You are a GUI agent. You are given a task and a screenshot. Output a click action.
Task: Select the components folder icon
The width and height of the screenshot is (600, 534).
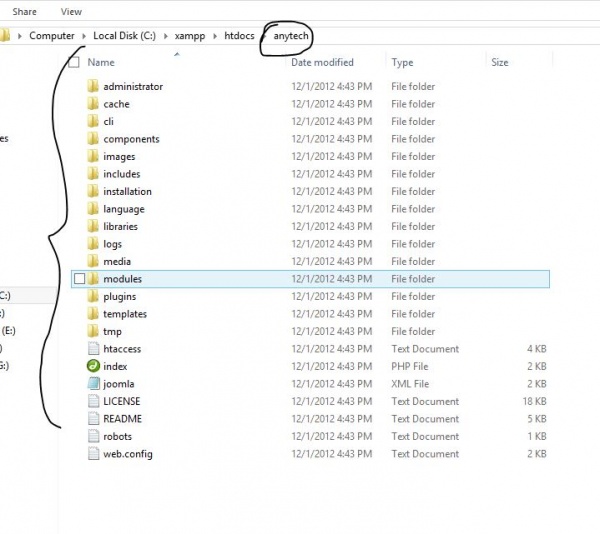click(x=93, y=139)
